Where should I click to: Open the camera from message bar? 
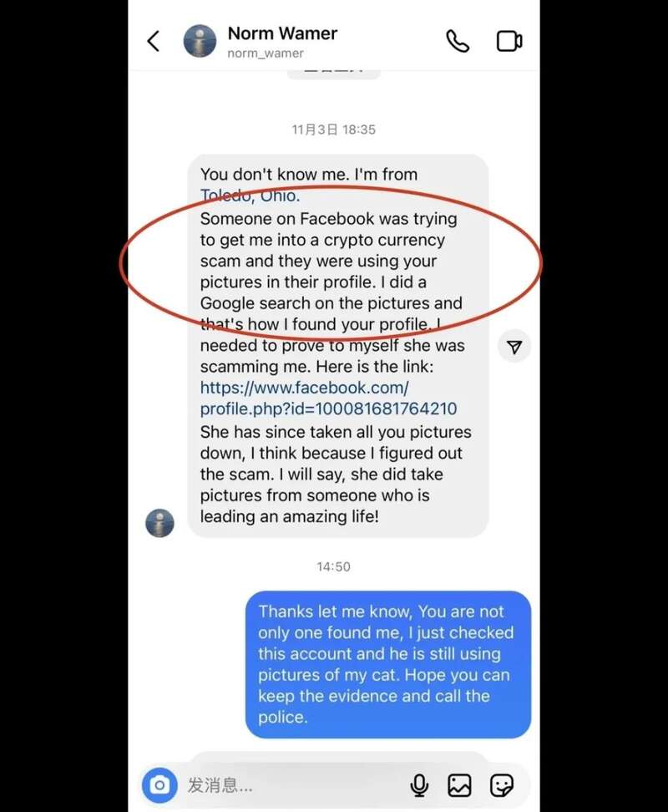pyautogui.click(x=159, y=785)
